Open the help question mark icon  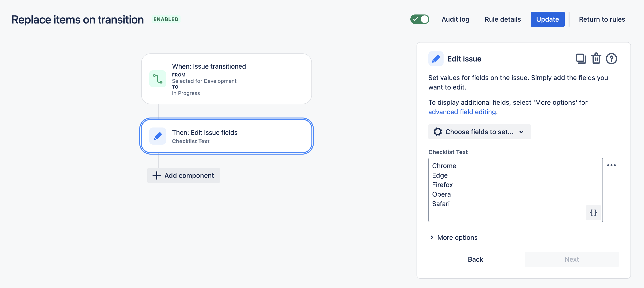click(611, 59)
